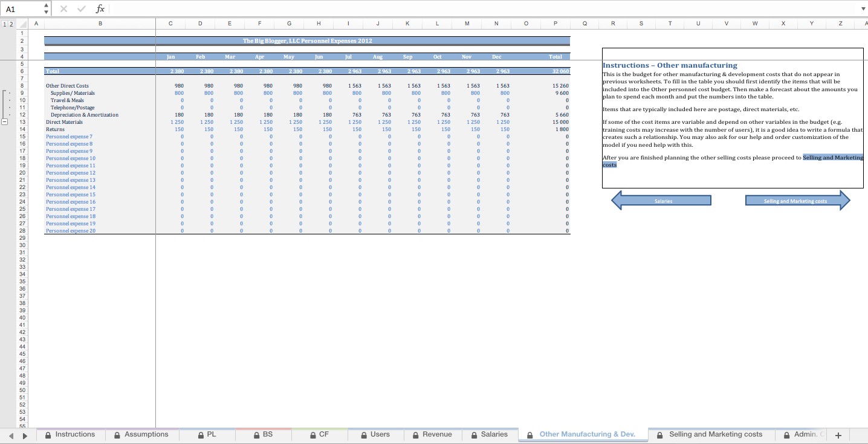Switch to the Assumptions sheet tab
The image size is (868, 444).
(x=141, y=434)
